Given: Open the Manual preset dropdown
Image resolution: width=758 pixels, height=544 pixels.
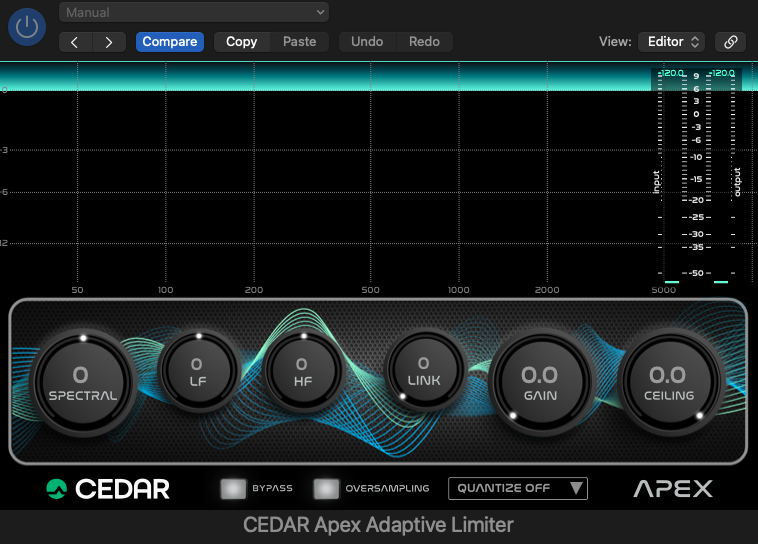Looking at the screenshot, I should coord(194,13).
